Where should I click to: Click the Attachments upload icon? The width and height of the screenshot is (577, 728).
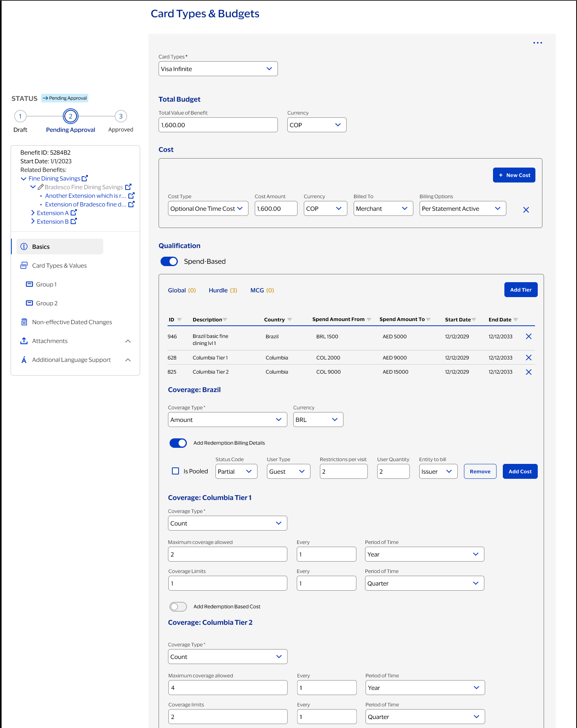24,341
